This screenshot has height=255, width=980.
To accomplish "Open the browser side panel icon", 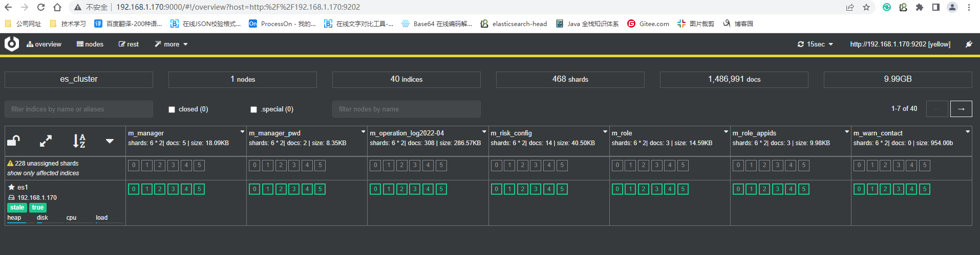I will [936, 7].
